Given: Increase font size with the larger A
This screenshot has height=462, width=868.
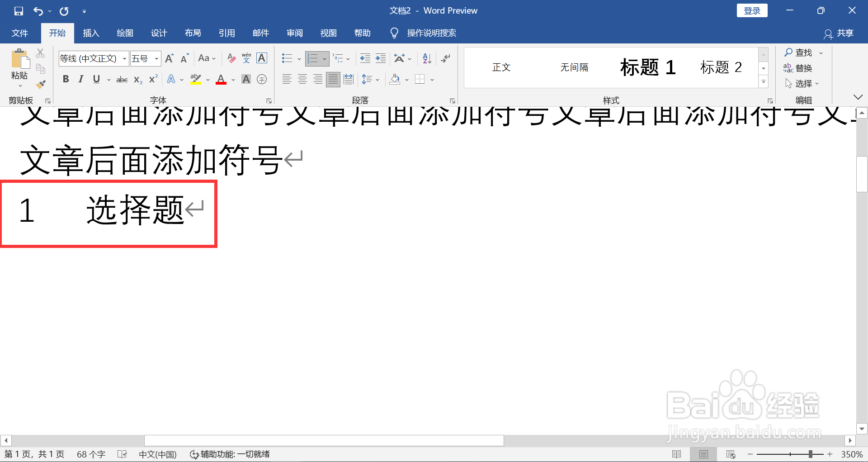Looking at the screenshot, I should click(x=170, y=58).
